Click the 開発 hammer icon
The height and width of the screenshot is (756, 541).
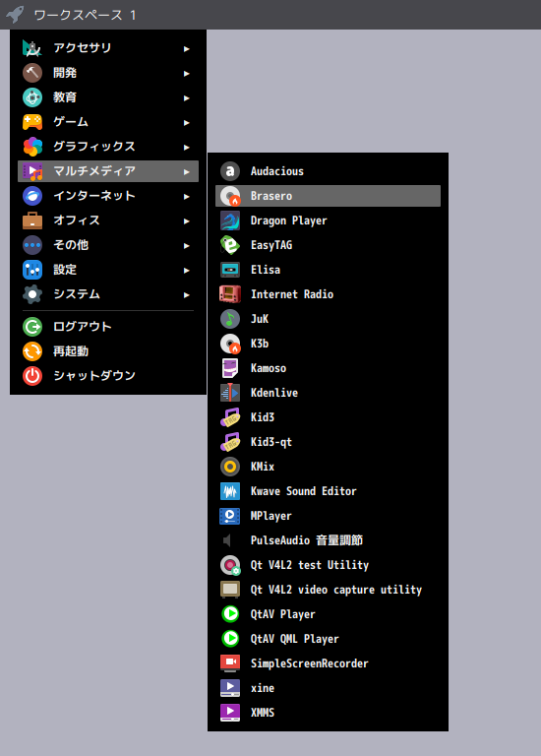coord(32,73)
